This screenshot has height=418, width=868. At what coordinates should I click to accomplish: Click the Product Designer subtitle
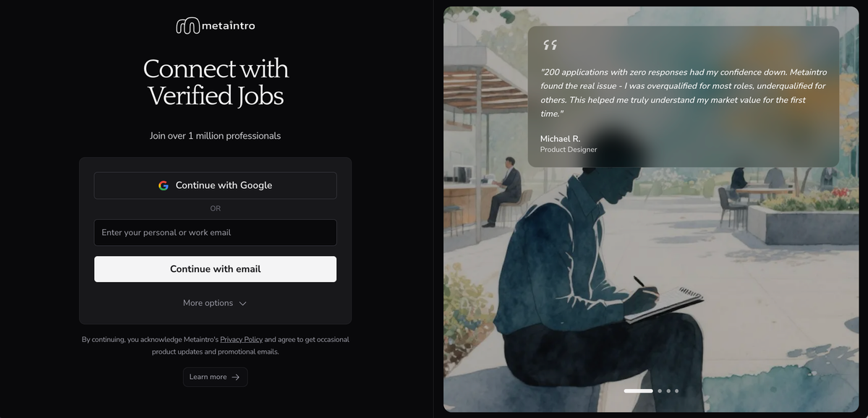tap(569, 150)
